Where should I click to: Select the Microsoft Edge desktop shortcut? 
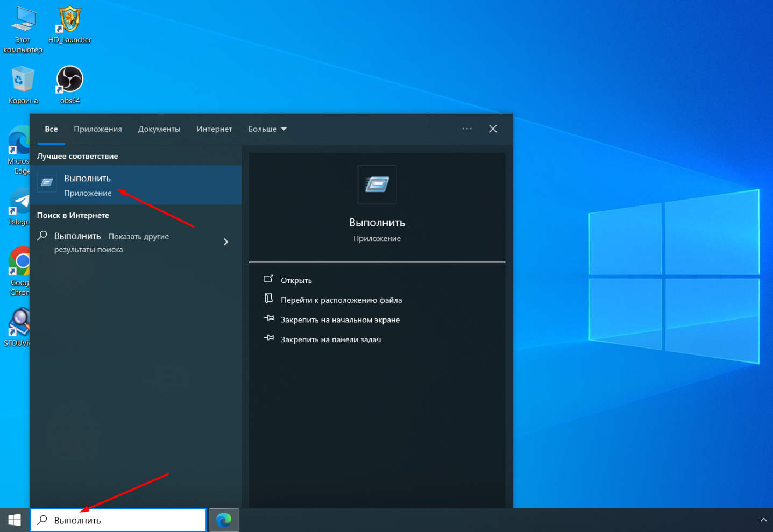point(19,150)
